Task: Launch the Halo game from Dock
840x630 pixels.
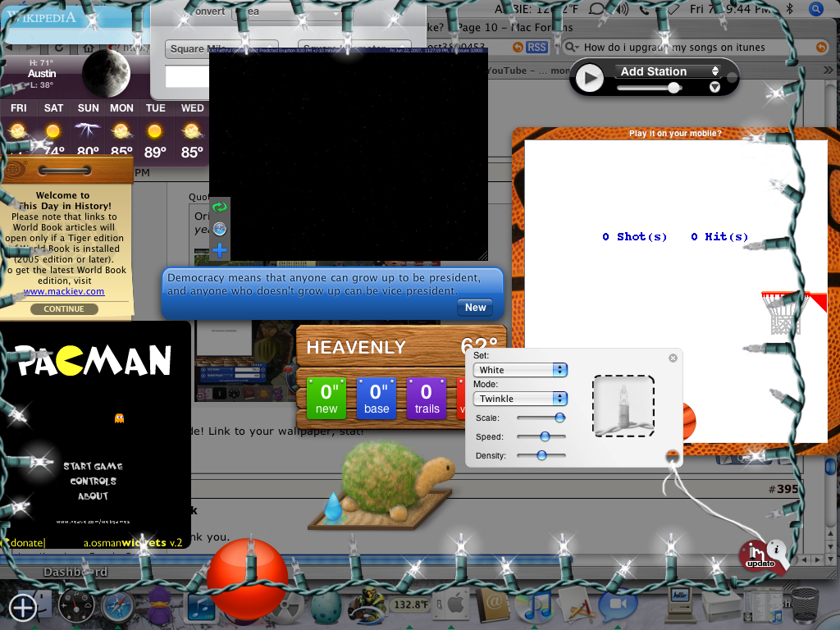Action: coord(367,607)
